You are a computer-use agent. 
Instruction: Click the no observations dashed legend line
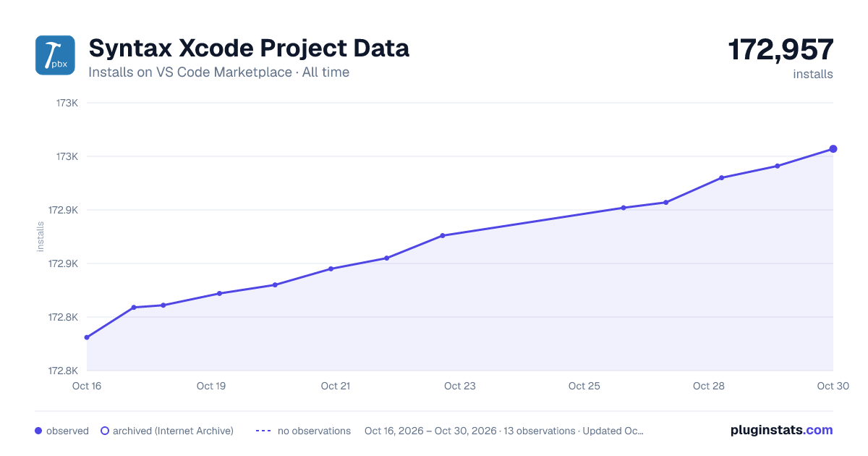(263, 431)
